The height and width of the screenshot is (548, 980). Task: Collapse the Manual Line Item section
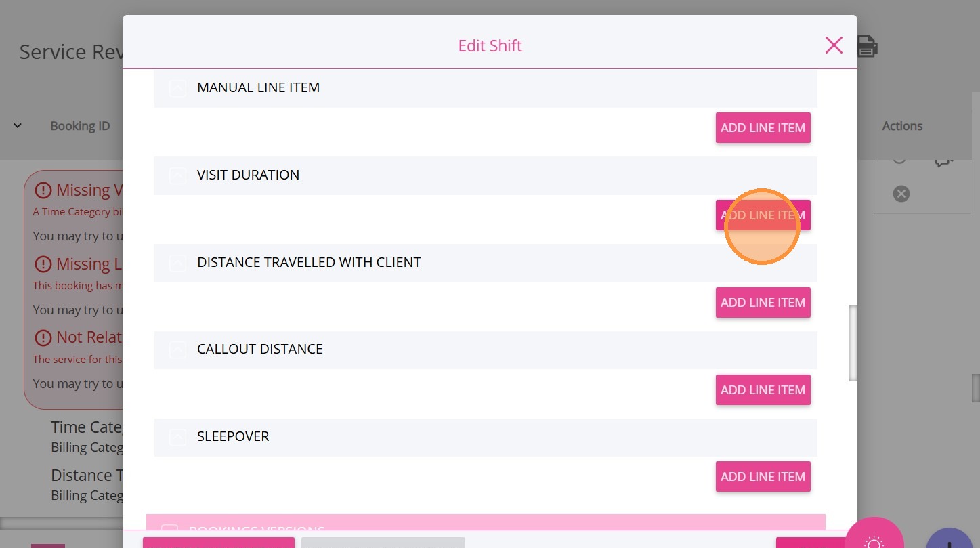pyautogui.click(x=177, y=88)
